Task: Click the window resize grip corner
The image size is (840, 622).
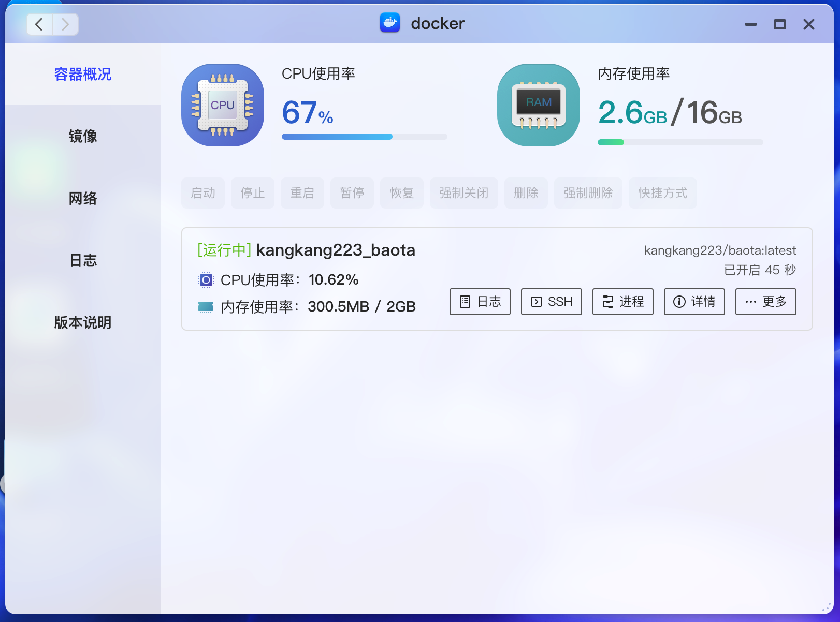Action: point(827,607)
